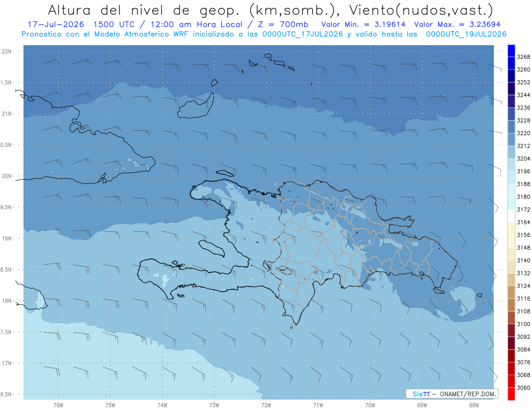Click the '22N' latitude label
This screenshot has height=411, width=532.
(7, 51)
